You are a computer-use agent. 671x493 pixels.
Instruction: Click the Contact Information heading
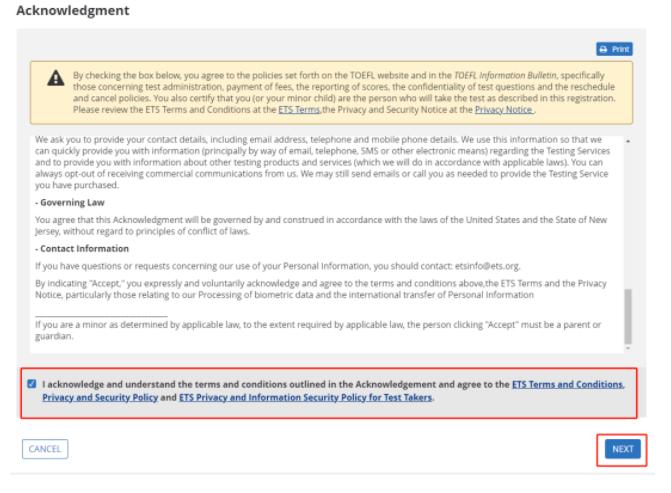[82, 249]
